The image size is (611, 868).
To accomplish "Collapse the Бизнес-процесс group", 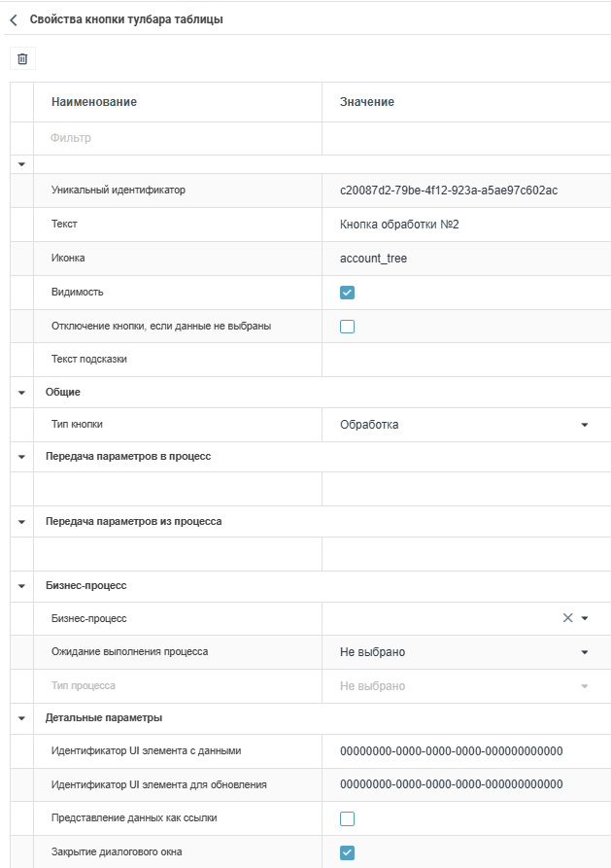I will click(21, 586).
